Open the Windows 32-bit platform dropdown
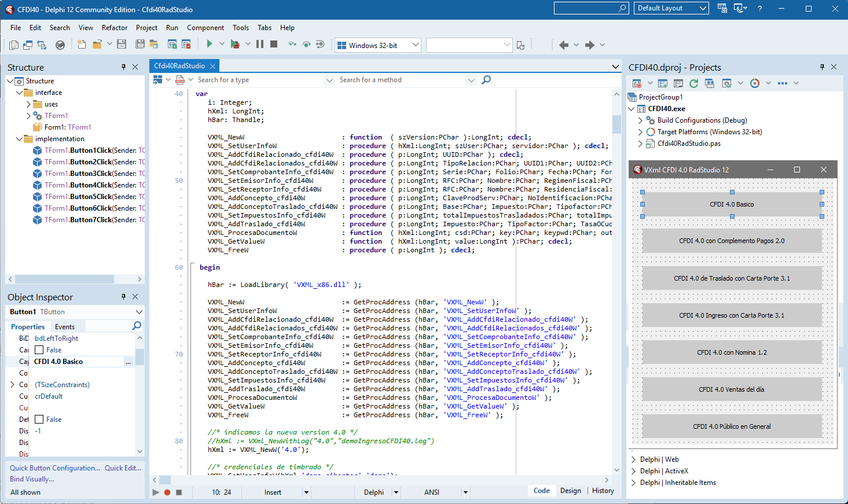 coord(416,45)
